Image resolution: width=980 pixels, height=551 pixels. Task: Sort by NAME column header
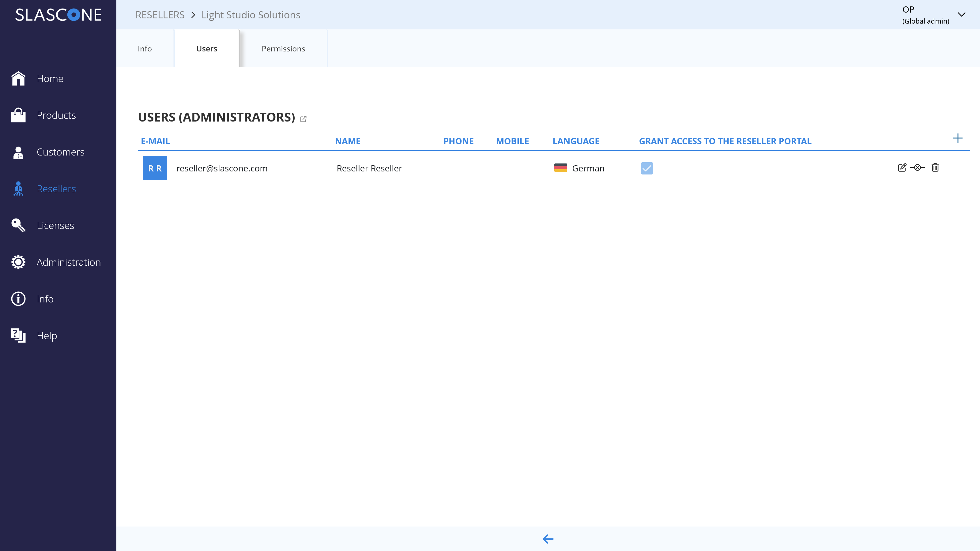tap(348, 141)
